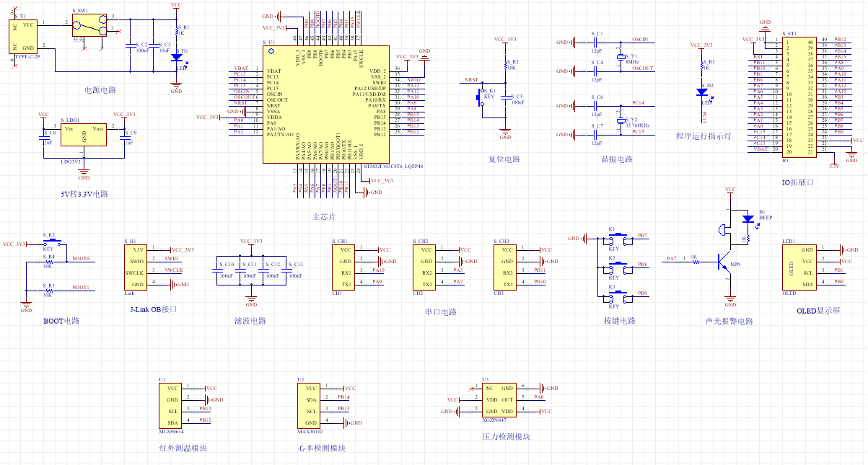Click the CH2 serial port header

pos(427,267)
